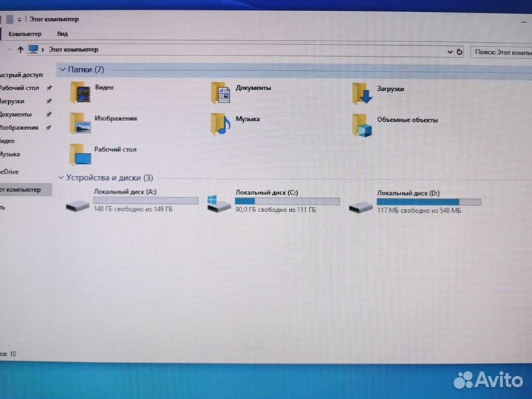
Task: Click the drive A: capacity bar
Action: point(146,201)
